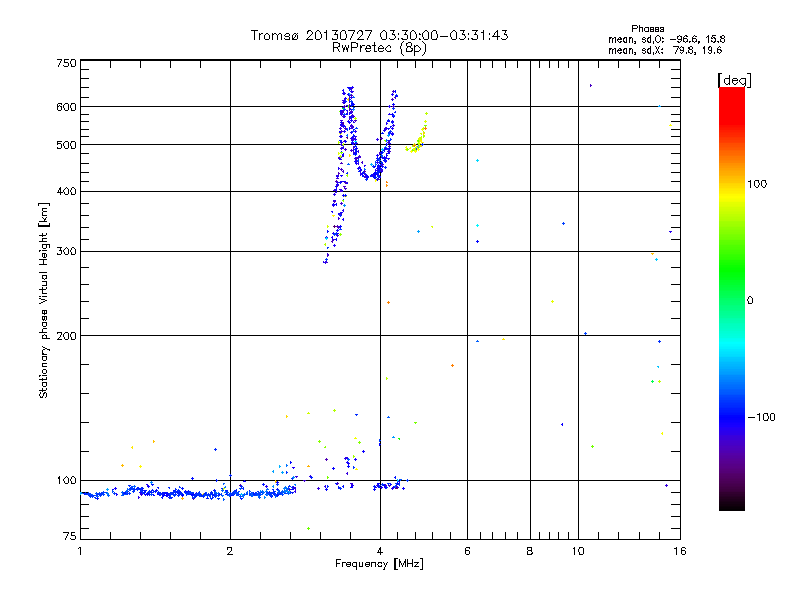Click the y-axis tick label '600'
The height and width of the screenshot is (600, 800).
tap(66, 107)
